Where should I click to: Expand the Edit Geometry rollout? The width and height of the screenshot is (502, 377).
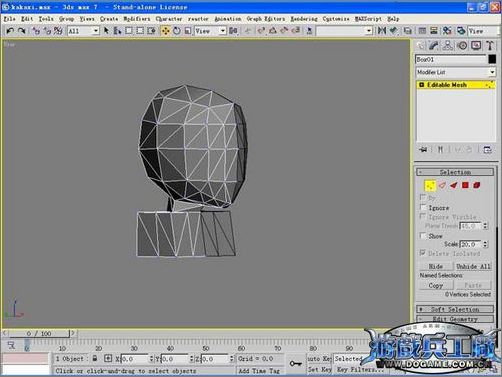(455, 319)
